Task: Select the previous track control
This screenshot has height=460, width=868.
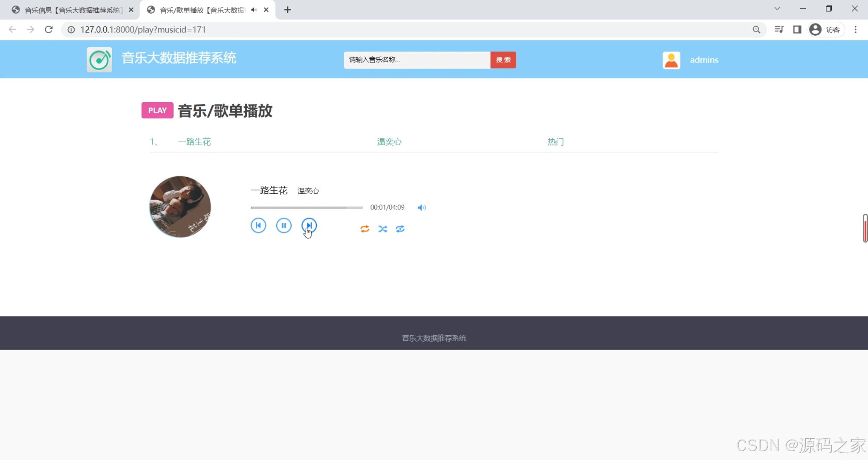Action: pos(258,225)
